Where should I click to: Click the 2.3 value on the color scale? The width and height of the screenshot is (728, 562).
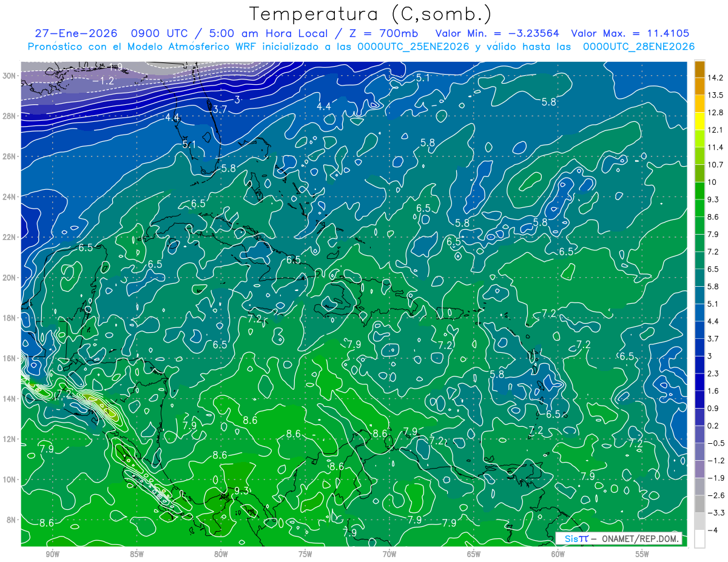click(713, 373)
